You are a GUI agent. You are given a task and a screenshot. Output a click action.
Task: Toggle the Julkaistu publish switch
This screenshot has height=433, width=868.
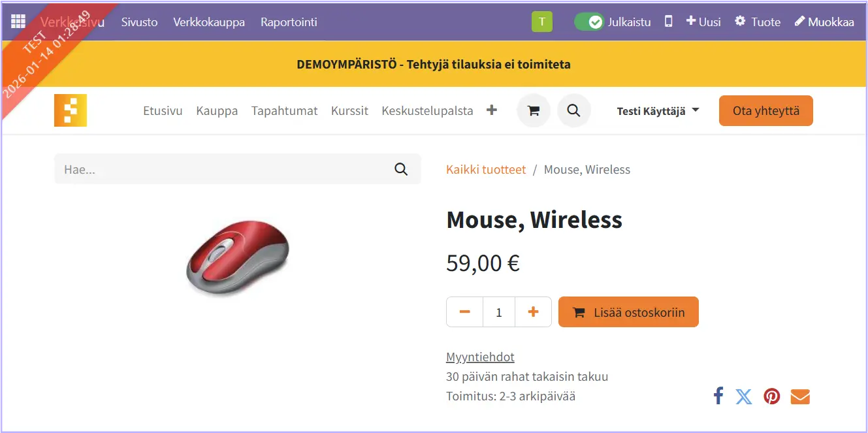(x=589, y=22)
